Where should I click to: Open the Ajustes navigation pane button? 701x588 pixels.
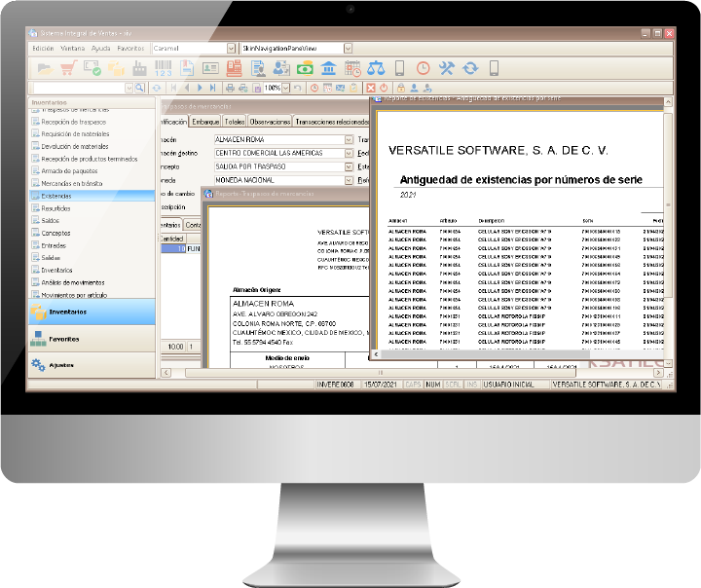point(92,365)
